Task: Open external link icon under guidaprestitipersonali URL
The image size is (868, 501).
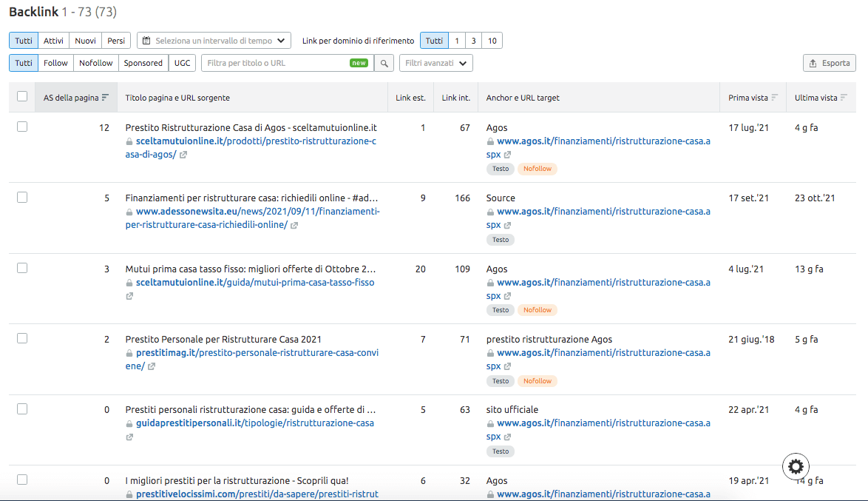Action: [x=129, y=437]
